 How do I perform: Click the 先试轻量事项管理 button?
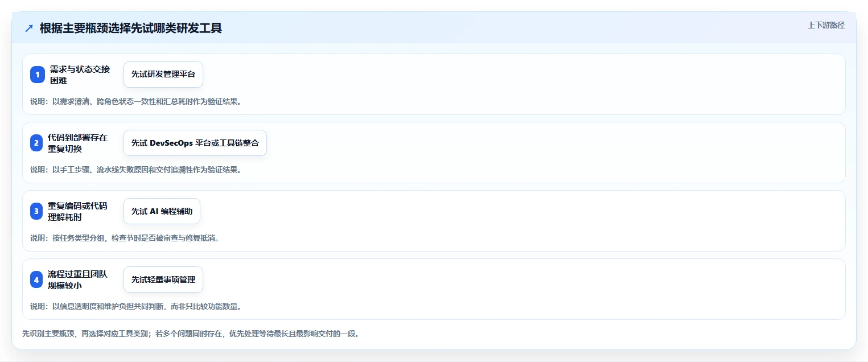coord(163,279)
